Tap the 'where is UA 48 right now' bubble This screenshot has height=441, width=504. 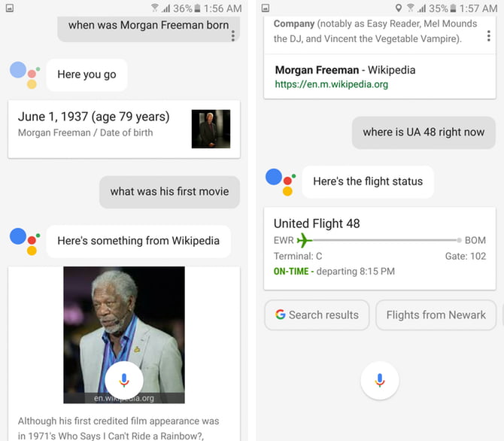tap(424, 132)
